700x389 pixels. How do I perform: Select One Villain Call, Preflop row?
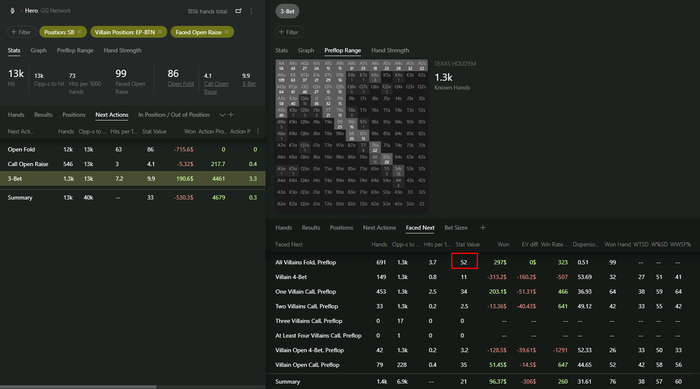tap(483, 292)
